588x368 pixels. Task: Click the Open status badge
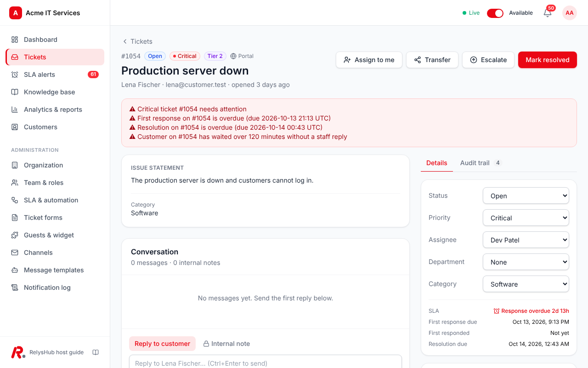(x=155, y=56)
